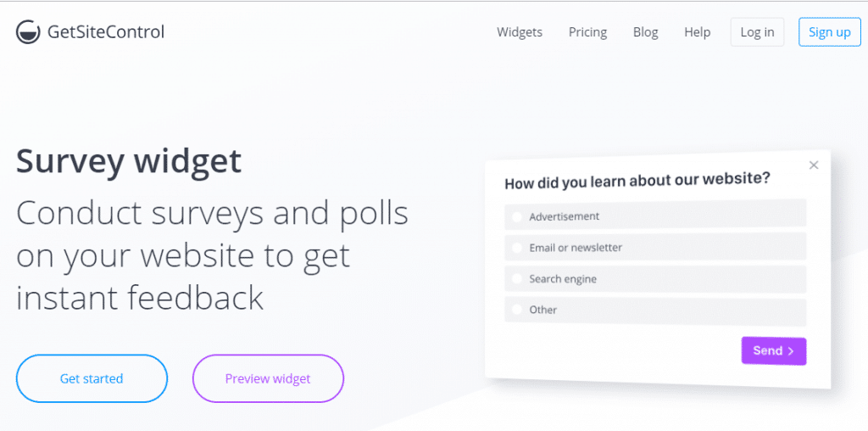Click the Log in button
The width and height of the screenshot is (868, 431).
tap(757, 32)
